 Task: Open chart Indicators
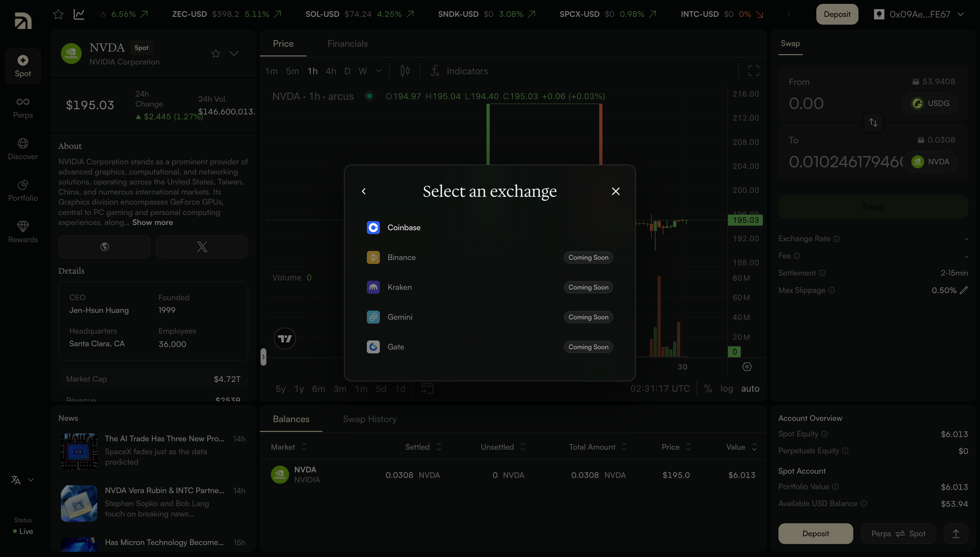(x=459, y=71)
